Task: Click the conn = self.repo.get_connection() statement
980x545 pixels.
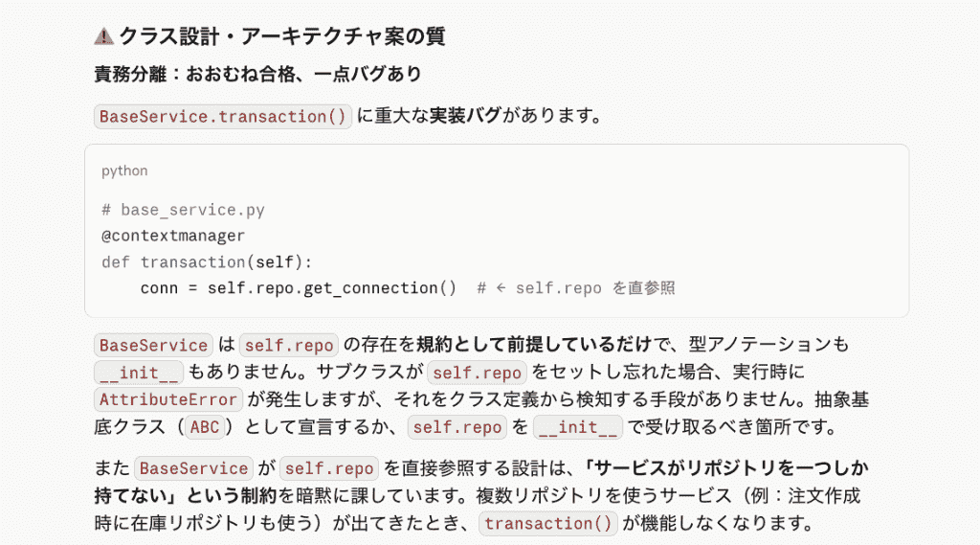Action: [298, 288]
